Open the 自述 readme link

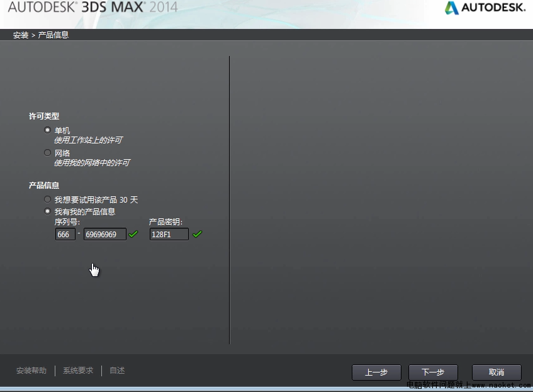coord(117,371)
